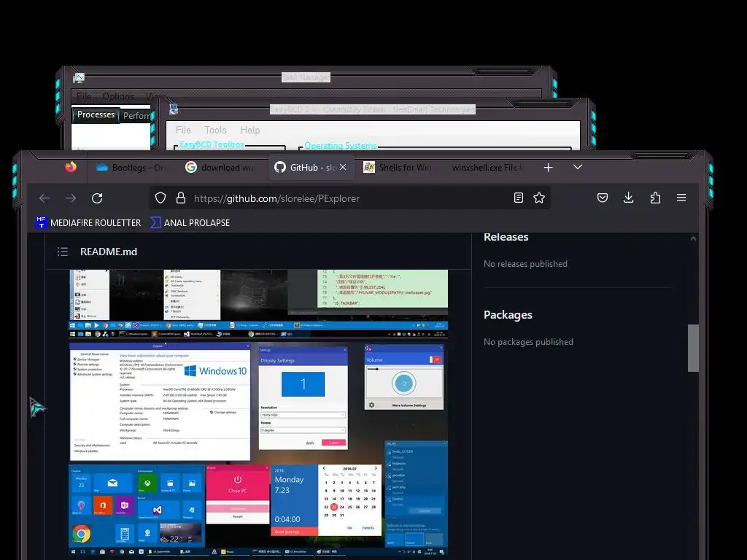Click the 'No packages published' text
747x560 pixels.
click(x=528, y=342)
